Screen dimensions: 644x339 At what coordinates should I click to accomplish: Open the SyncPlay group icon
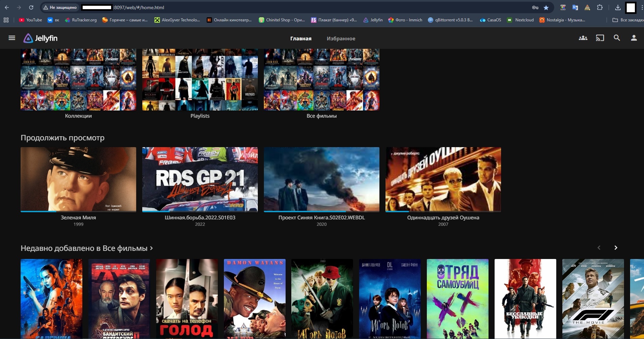click(x=583, y=38)
